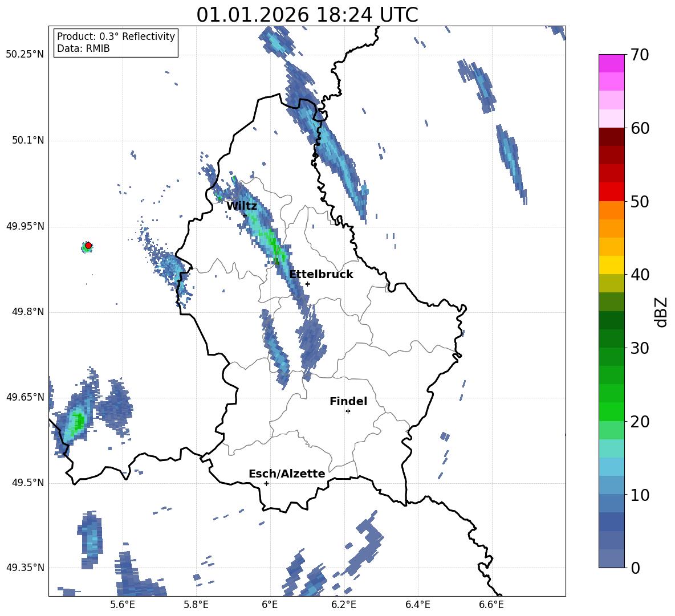Screen dimensions: 675x616
Task: Click the red dot marker west of Wiltz
Action: (x=88, y=246)
